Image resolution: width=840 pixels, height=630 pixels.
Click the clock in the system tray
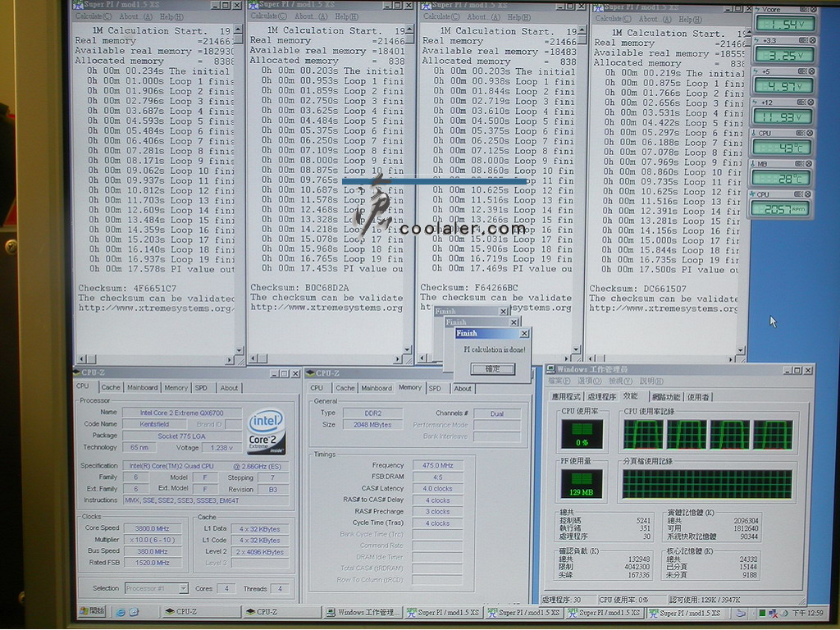(x=807, y=614)
